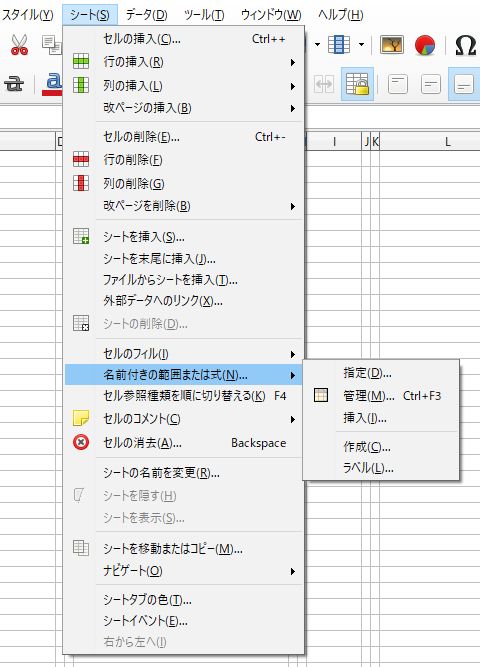Toggle the Protect Sheet lock icon

click(x=357, y=84)
